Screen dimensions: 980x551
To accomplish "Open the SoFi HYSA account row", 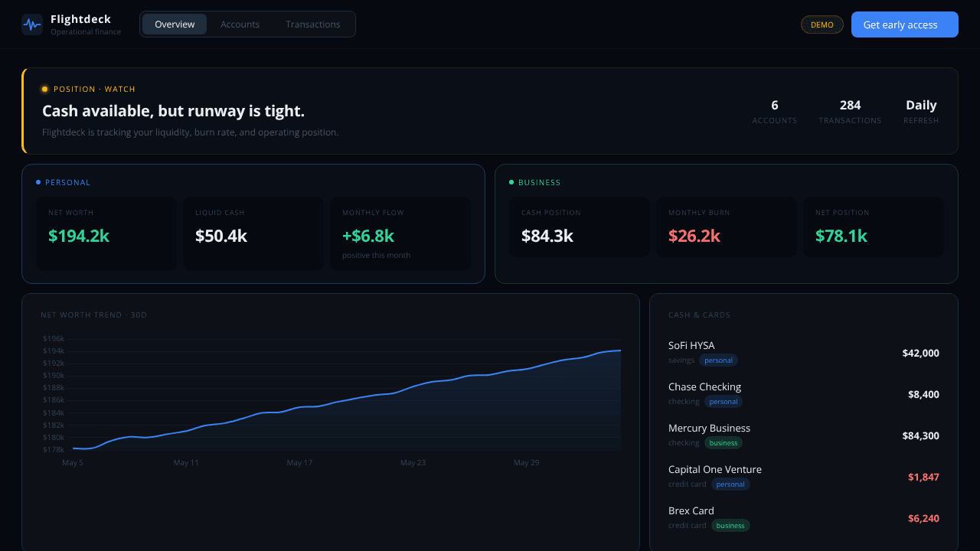I will pyautogui.click(x=804, y=353).
